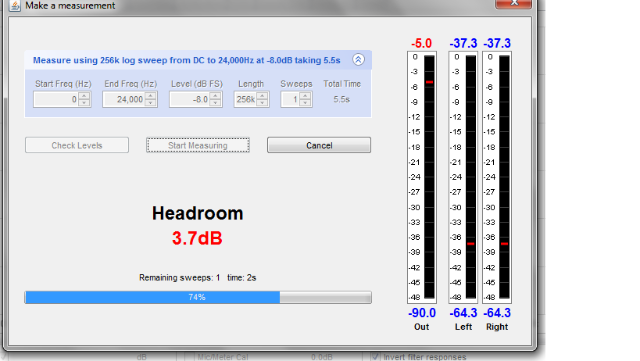Click the Start Measuring button

(x=198, y=145)
